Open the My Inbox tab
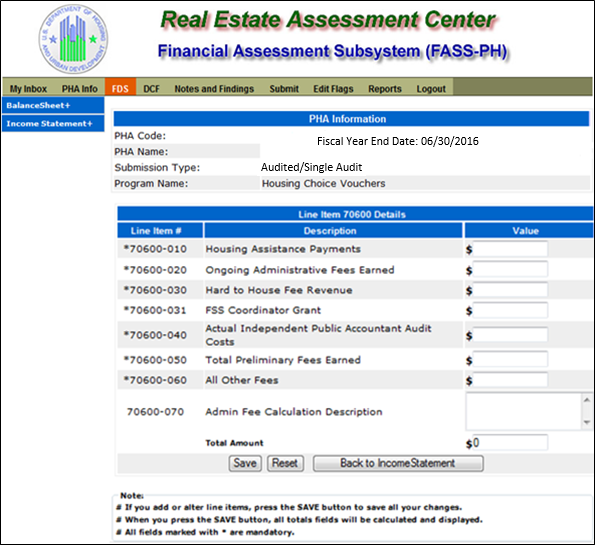This screenshot has width=598, height=552. [x=28, y=89]
